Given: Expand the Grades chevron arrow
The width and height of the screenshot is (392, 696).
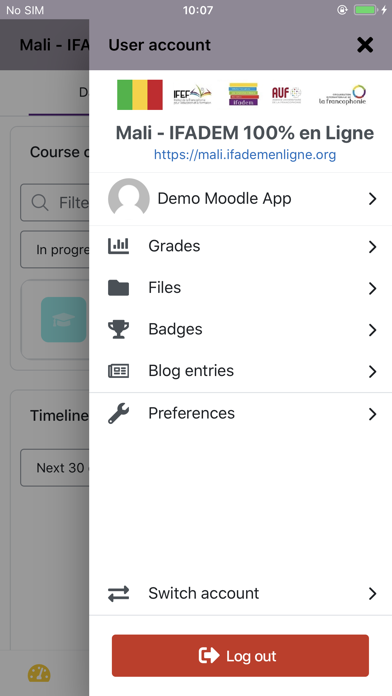Looking at the screenshot, I should point(372,247).
